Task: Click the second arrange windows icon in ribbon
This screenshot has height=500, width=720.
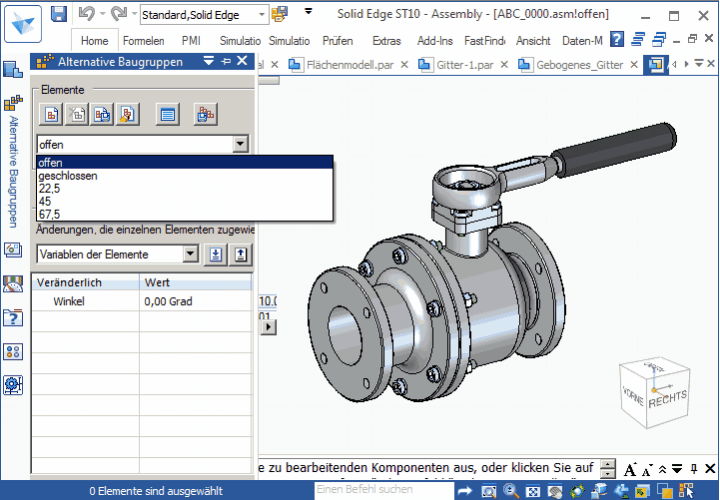Action: (x=659, y=39)
